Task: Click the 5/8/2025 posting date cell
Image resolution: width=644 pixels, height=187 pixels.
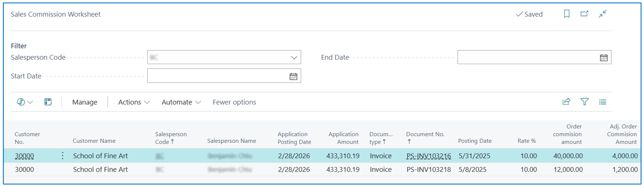Action: [472, 170]
